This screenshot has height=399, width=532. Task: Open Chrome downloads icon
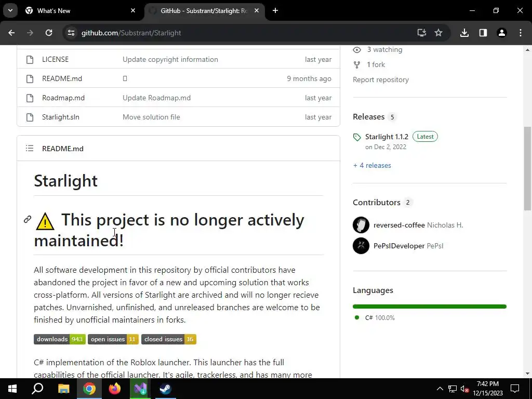(464, 33)
